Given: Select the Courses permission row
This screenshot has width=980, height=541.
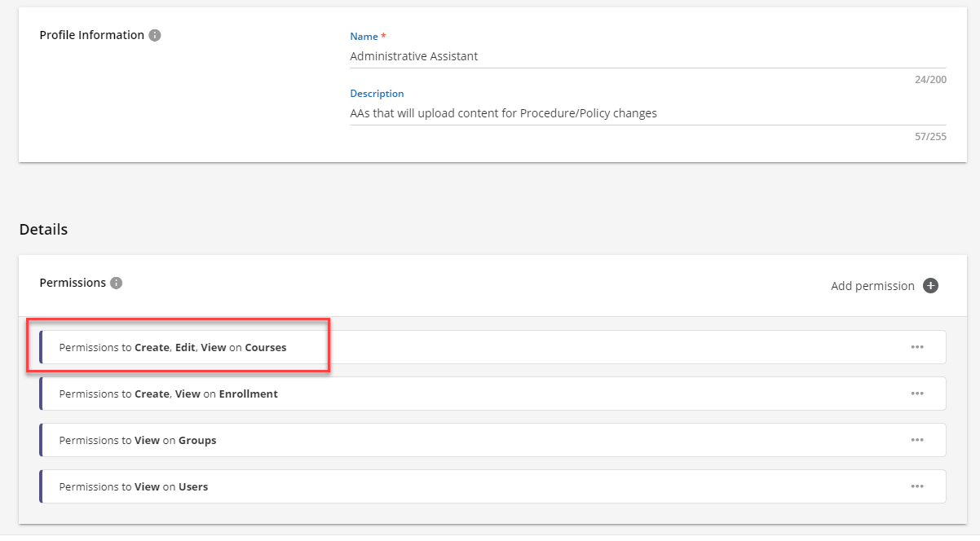Looking at the screenshot, I should (492, 347).
